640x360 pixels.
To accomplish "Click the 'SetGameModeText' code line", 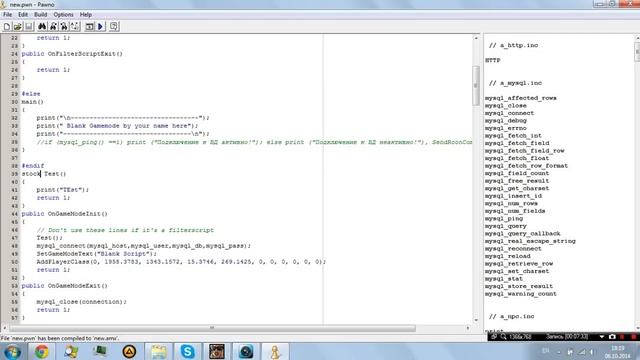I will coord(97,254).
